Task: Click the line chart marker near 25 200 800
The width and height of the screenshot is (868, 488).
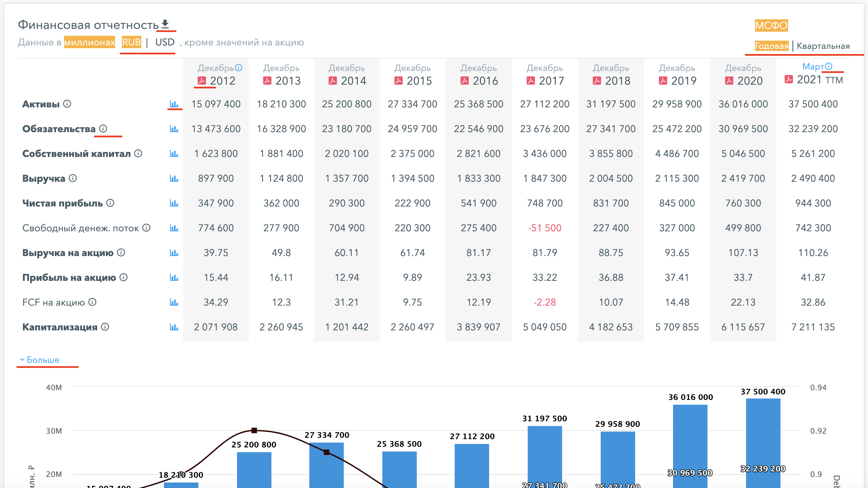Action: tap(254, 430)
